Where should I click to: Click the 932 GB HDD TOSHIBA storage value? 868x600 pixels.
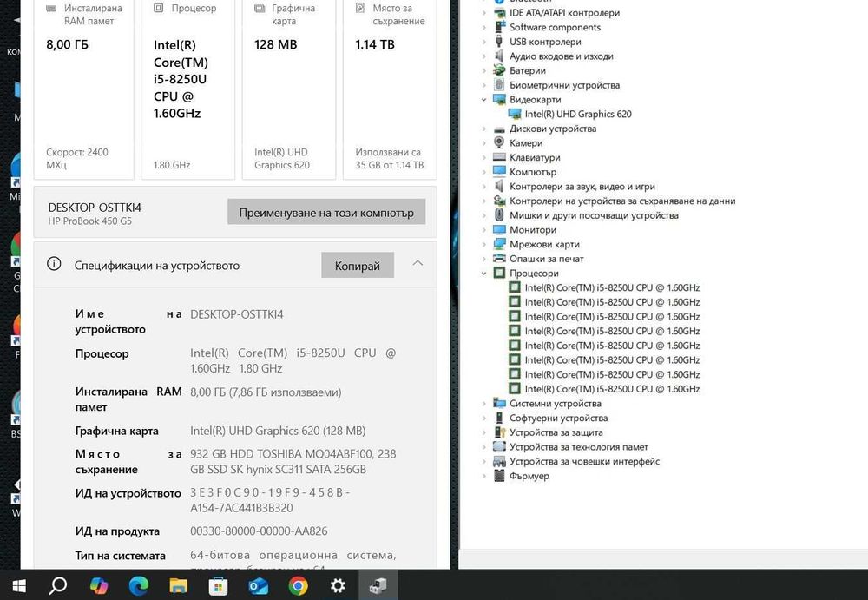293,461
